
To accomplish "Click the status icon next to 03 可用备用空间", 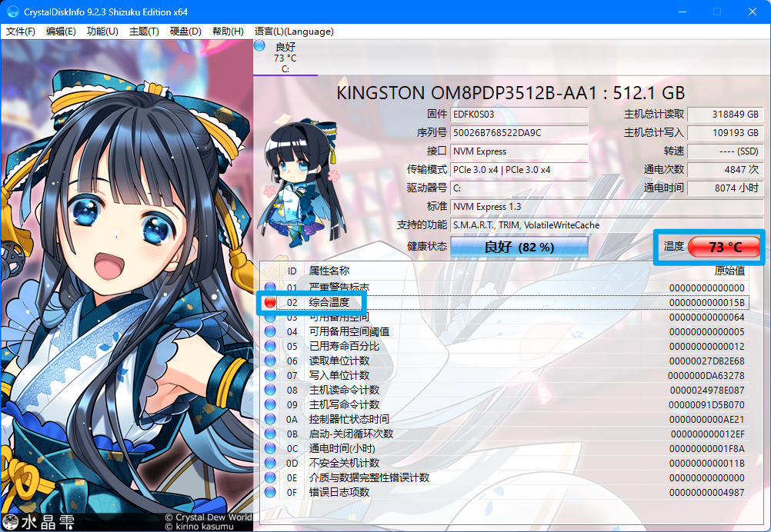I will (269, 317).
